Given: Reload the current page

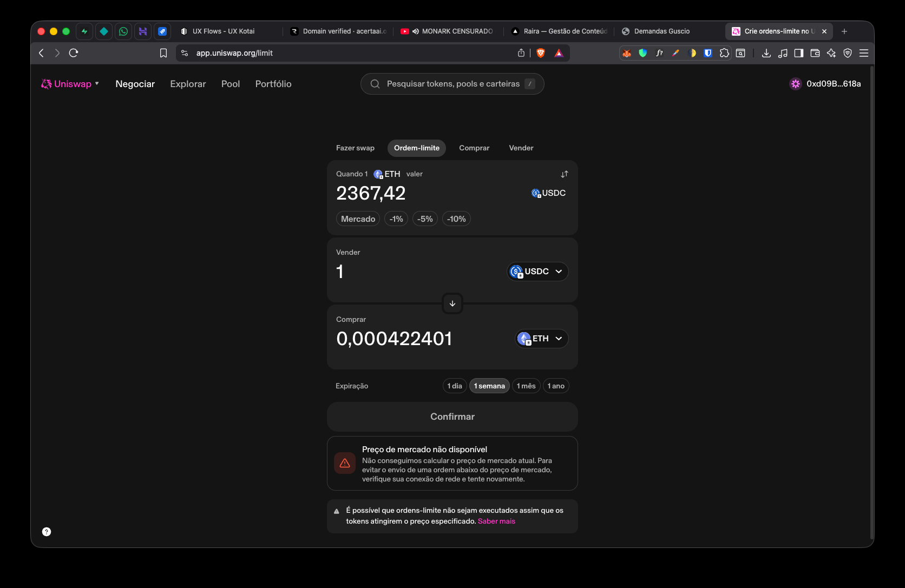Looking at the screenshot, I should pos(74,53).
